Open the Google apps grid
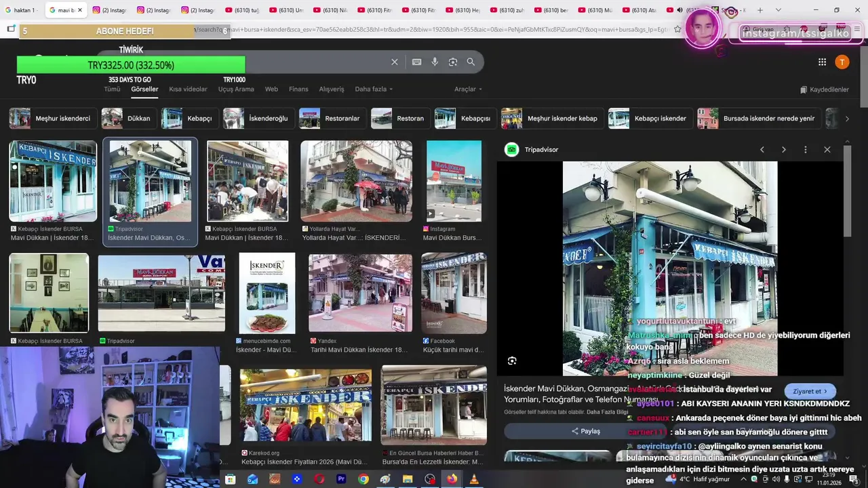Screen dimensions: 868x488 (822, 62)
